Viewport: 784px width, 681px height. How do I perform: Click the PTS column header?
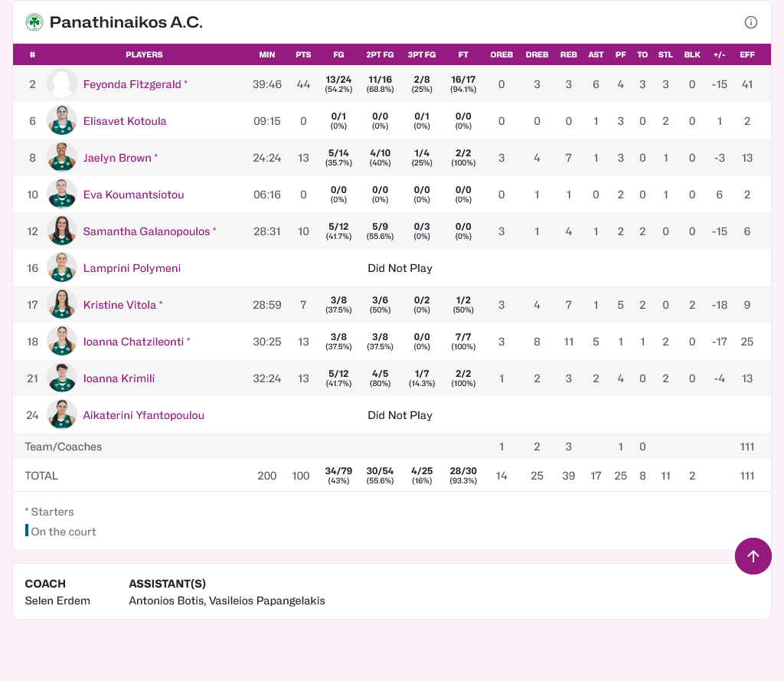303,55
